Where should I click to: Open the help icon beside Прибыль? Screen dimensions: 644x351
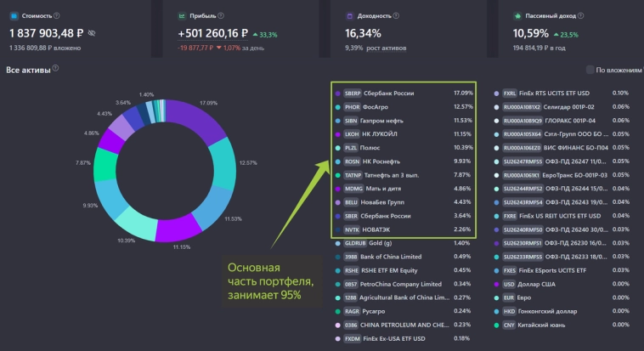(221, 15)
